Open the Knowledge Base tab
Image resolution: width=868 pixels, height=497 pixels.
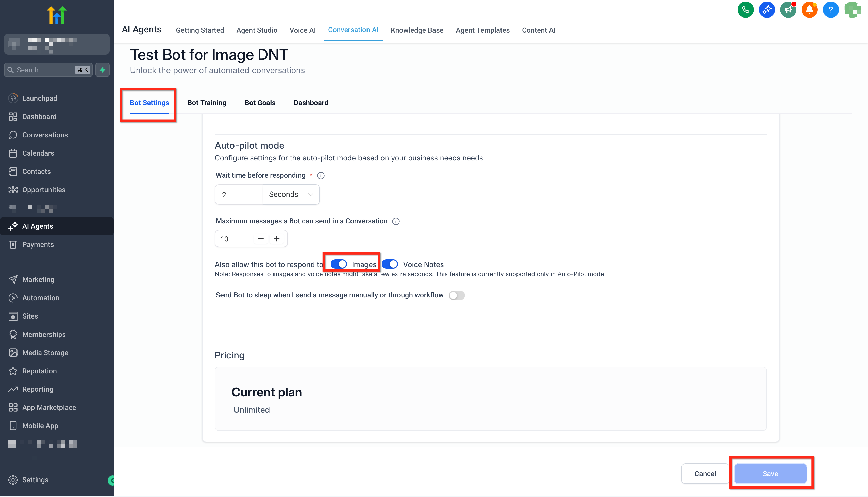(x=416, y=30)
